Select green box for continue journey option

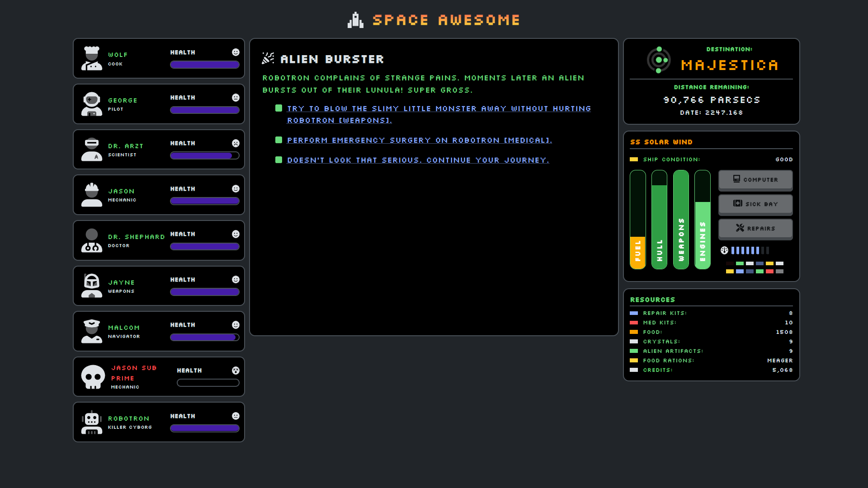279,160
